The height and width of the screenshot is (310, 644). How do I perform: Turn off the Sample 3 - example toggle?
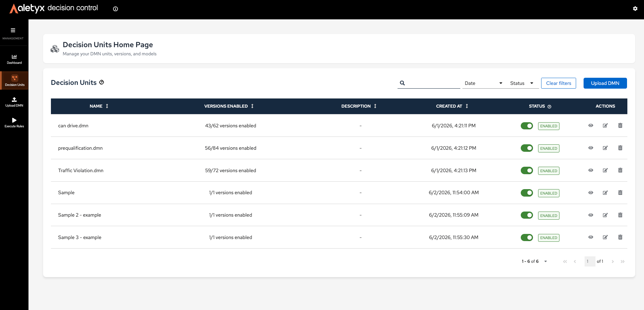coord(527,237)
